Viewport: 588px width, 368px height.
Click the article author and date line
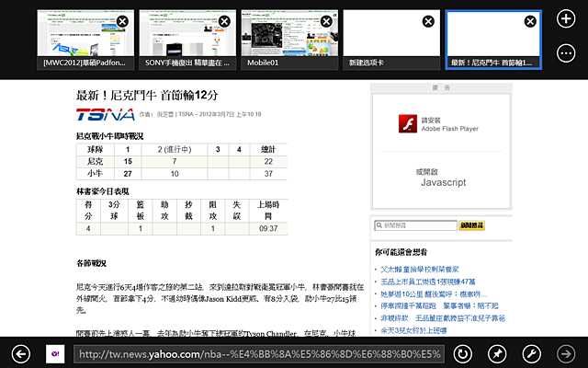200,114
